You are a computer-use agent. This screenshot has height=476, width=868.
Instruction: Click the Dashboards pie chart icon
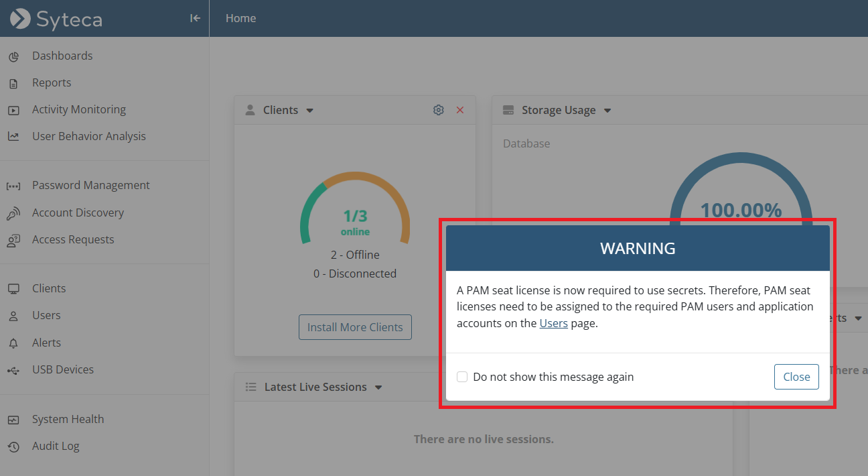point(13,56)
